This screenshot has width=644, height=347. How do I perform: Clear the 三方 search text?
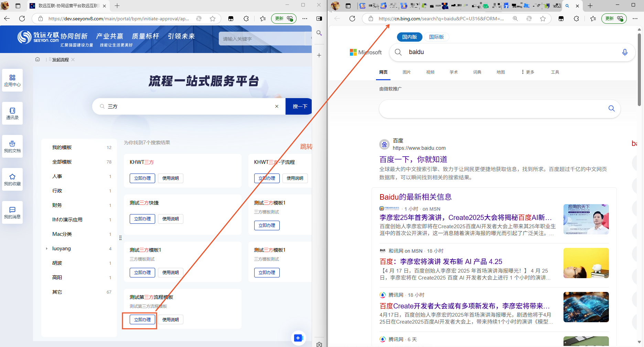tap(277, 106)
